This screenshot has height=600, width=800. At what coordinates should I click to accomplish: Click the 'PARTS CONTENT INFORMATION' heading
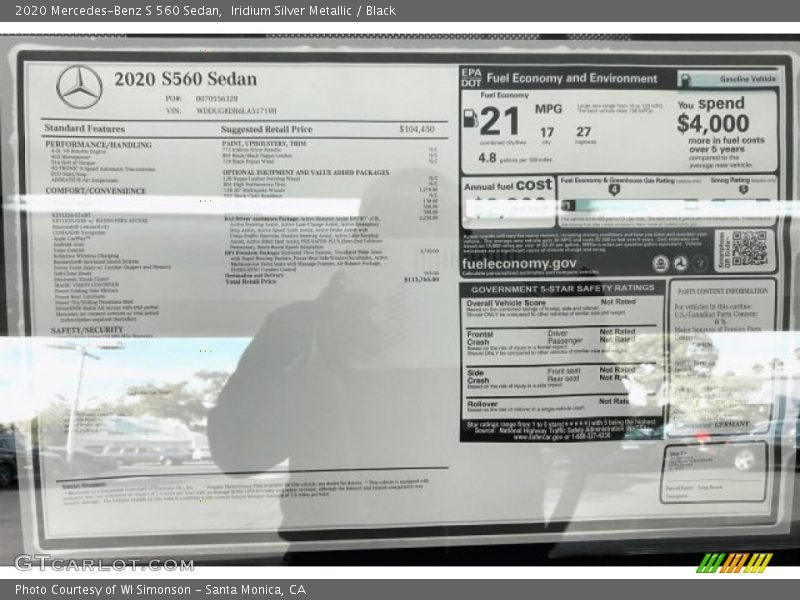point(722,291)
